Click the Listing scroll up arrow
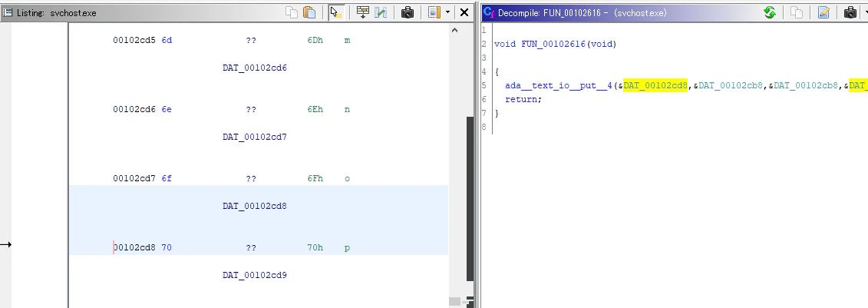Screen dimensions: 868x308 tap(455, 30)
